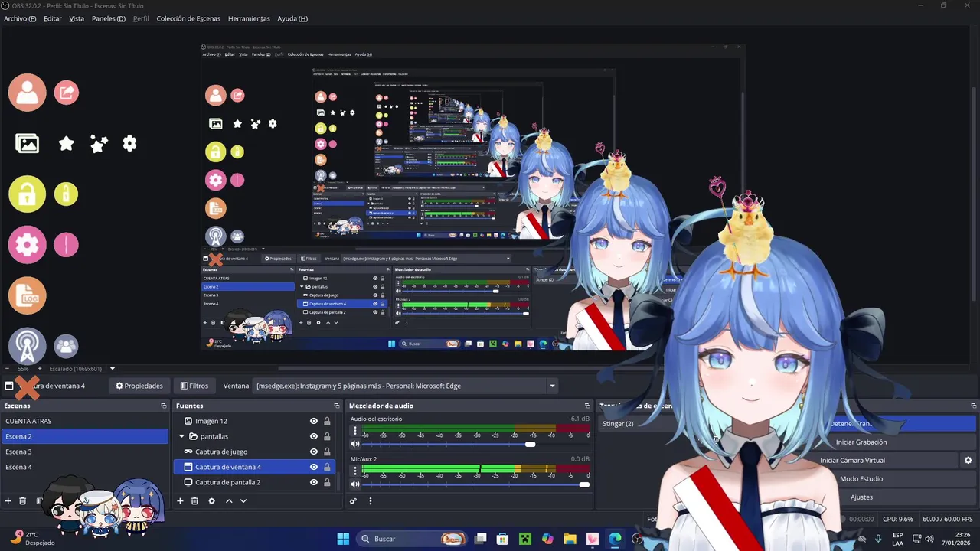Viewport: 980px width, 551px height.
Task: Open Mic/Aux 2 options menu
Action: (x=355, y=472)
